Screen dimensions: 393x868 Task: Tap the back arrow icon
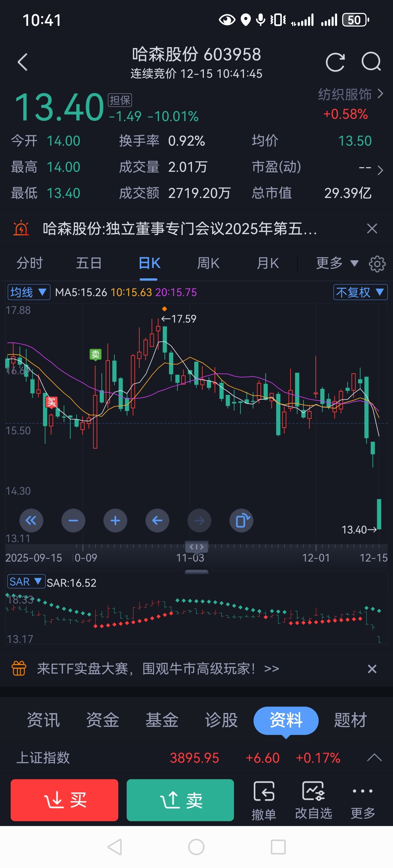23,62
